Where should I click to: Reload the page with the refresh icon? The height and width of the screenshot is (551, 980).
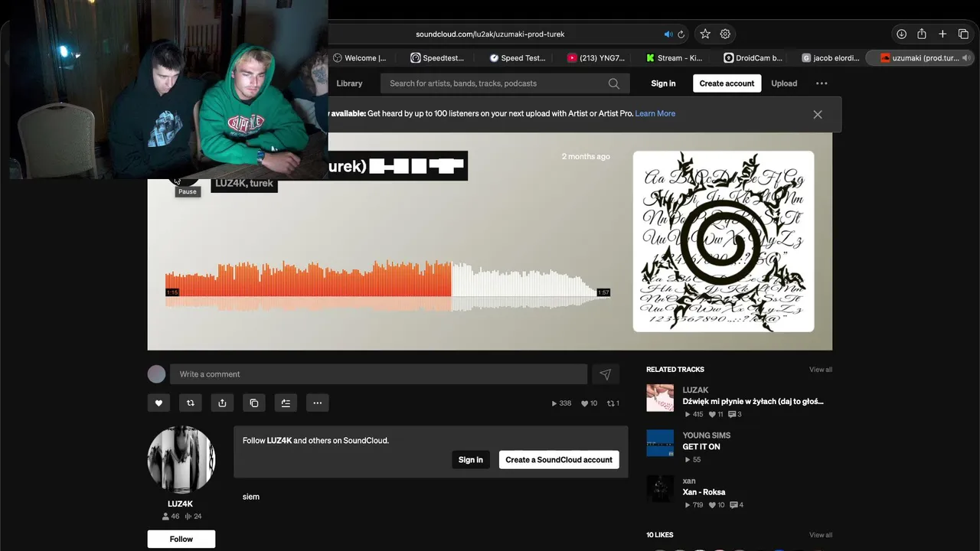[681, 34]
